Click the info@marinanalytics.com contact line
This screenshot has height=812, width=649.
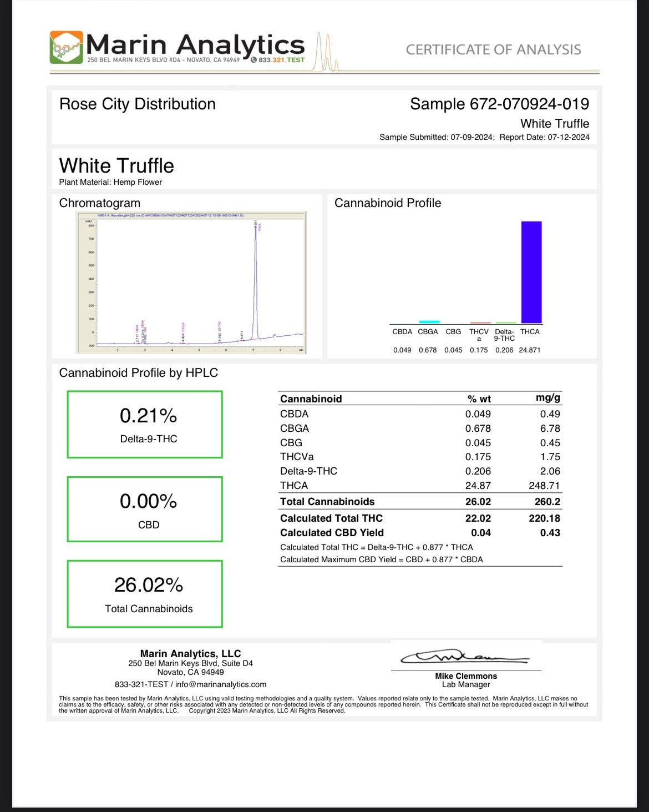(191, 684)
